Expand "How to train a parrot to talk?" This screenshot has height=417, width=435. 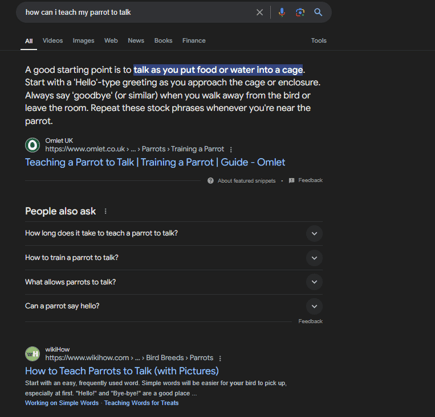(174, 258)
